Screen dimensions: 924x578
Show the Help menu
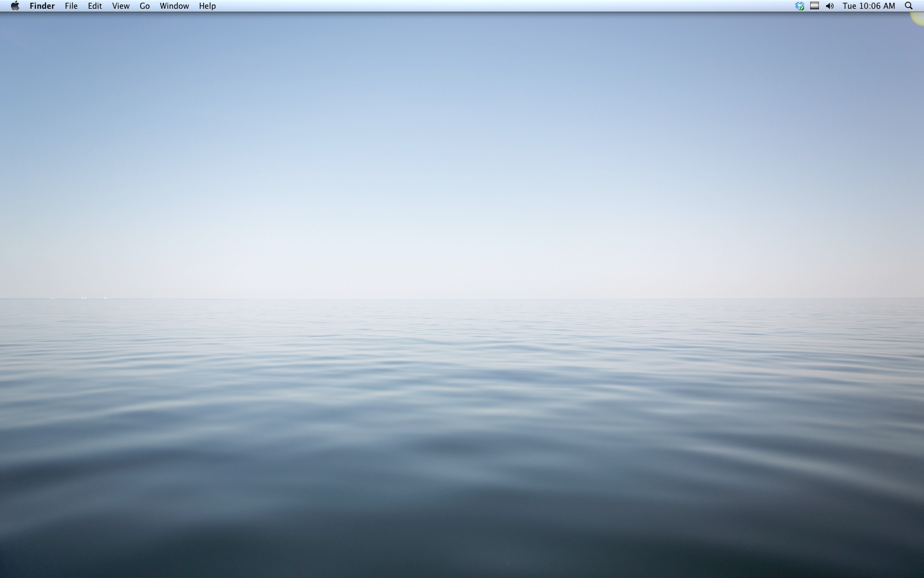207,6
